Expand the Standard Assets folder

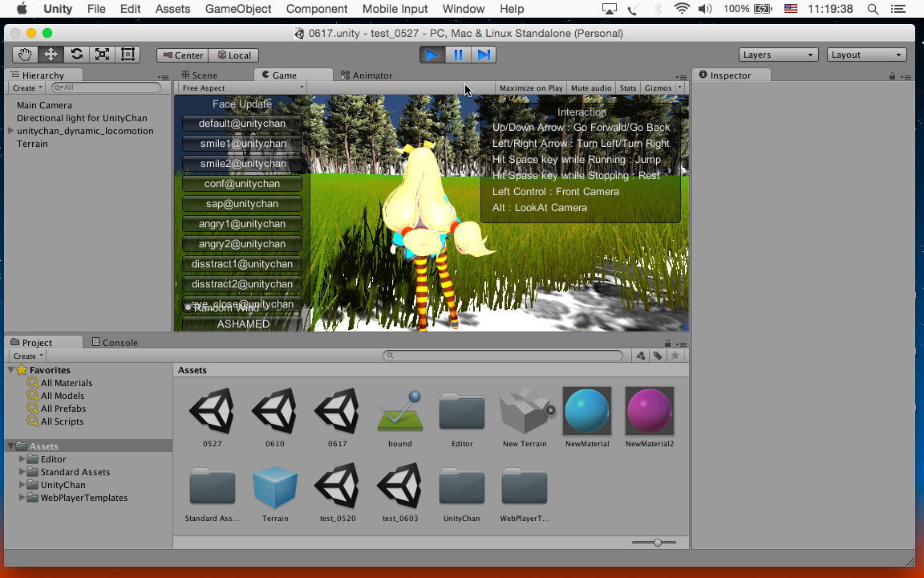(x=22, y=472)
